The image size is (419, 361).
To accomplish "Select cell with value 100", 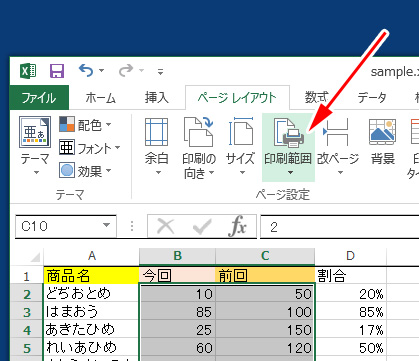I will click(x=265, y=312).
